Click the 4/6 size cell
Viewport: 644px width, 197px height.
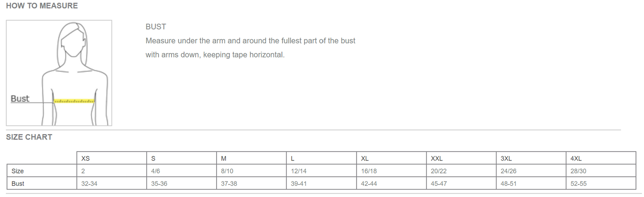pyautogui.click(x=156, y=171)
